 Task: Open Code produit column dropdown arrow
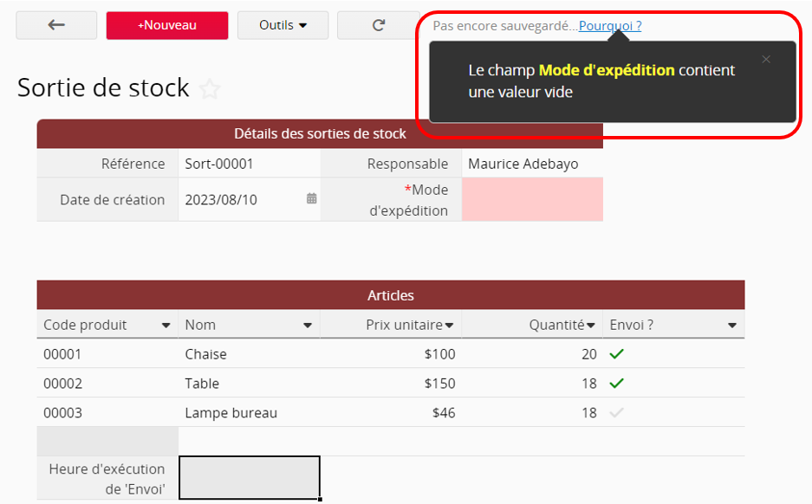[x=166, y=326]
